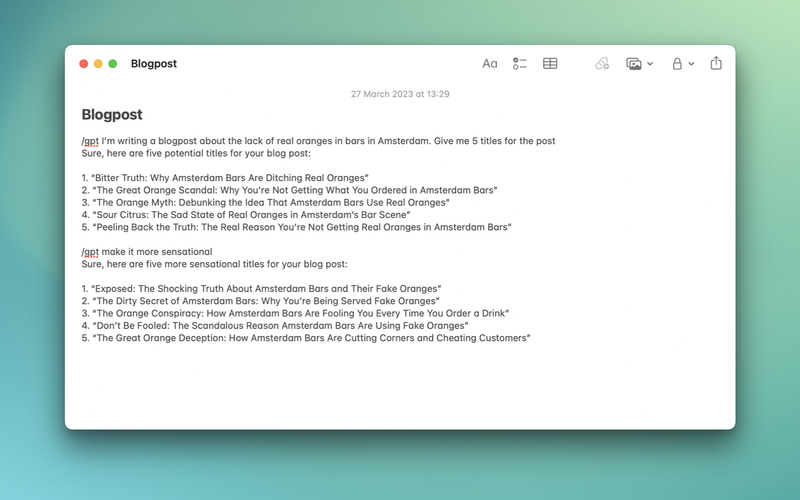Share the note using the share icon
800x500 pixels.
[x=716, y=64]
